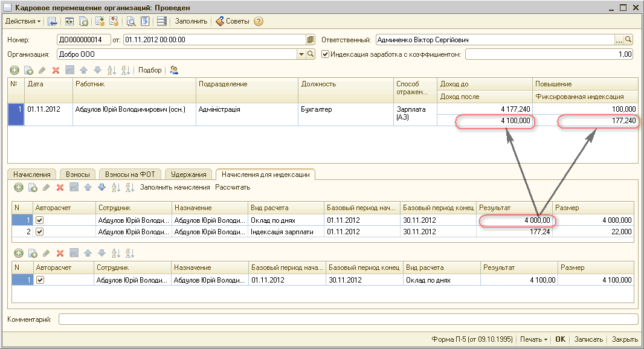The height and width of the screenshot is (349, 644).
Task: Click Записать to save document
Action: [x=588, y=339]
